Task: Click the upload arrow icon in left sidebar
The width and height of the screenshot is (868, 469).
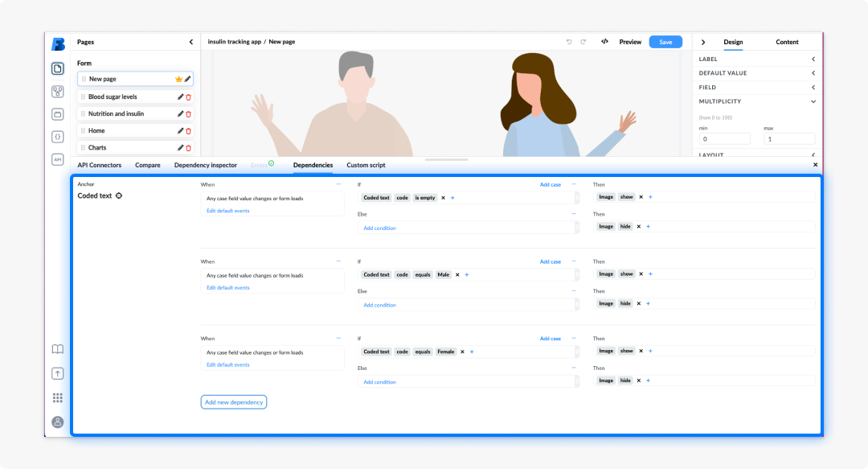Action: (x=58, y=373)
